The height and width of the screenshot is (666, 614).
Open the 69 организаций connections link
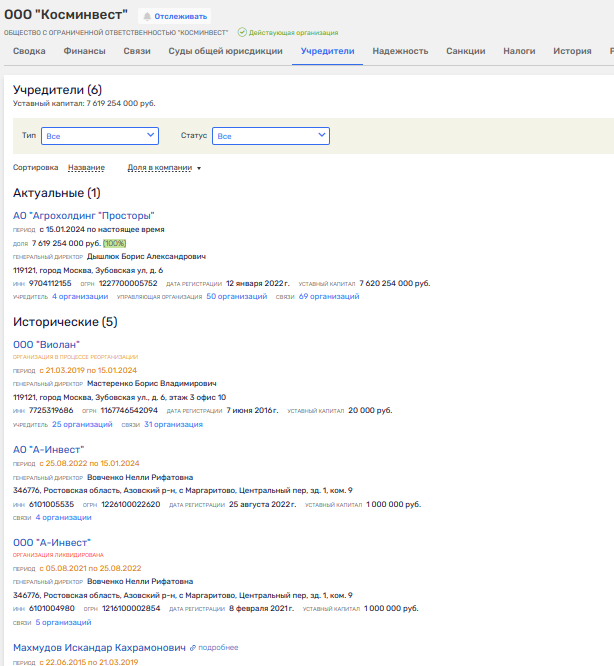329,296
